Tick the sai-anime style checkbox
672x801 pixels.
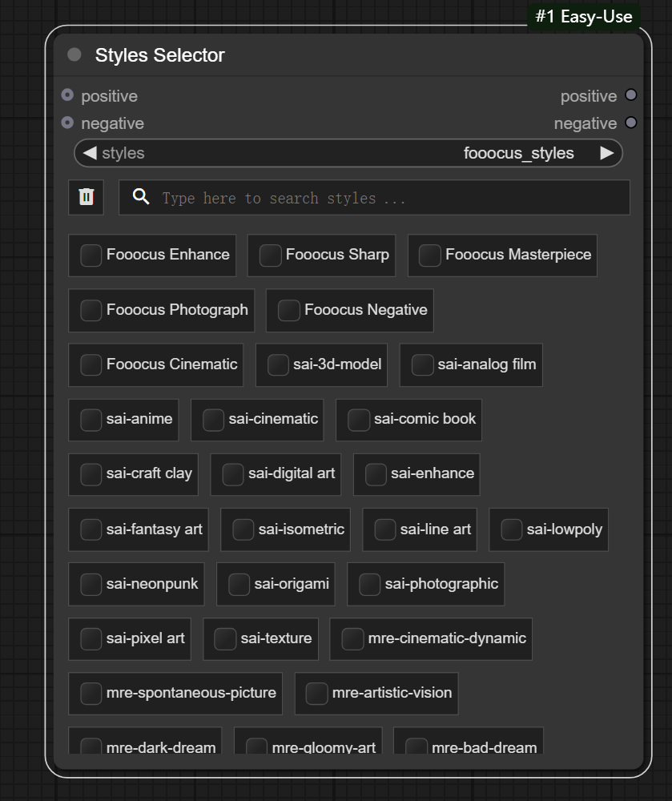tap(91, 420)
